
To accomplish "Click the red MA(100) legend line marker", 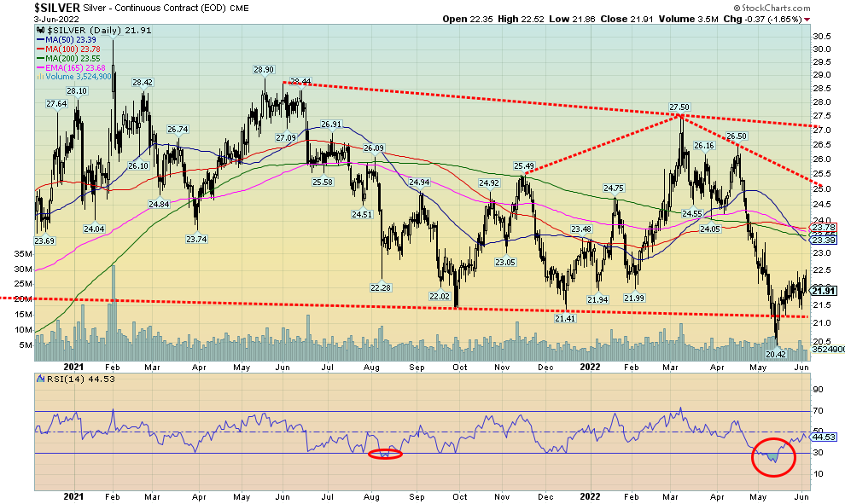I will [39, 49].
